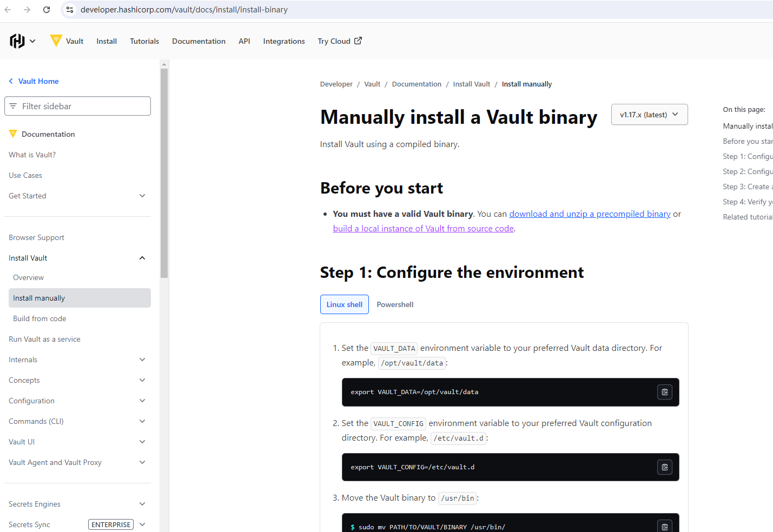Click the browser forward arrow
This screenshot has width=773, height=532.
(x=27, y=10)
